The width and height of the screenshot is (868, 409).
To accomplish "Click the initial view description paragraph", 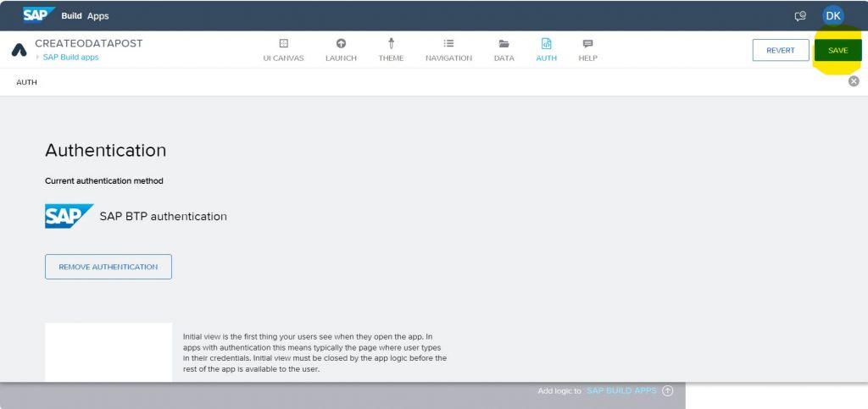I will (314, 352).
